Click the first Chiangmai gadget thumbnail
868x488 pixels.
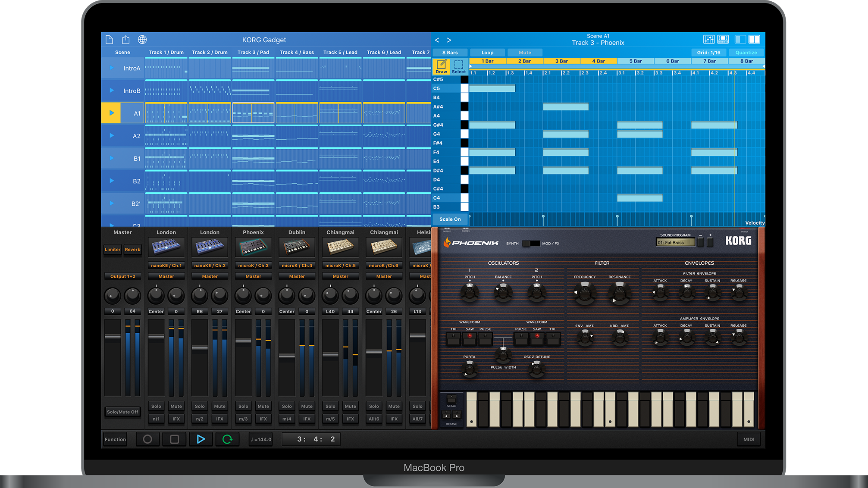click(340, 247)
